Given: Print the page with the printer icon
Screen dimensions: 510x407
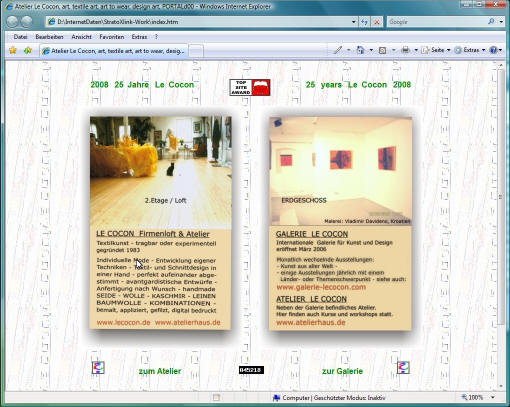Looking at the screenshot, I should tap(405, 50).
